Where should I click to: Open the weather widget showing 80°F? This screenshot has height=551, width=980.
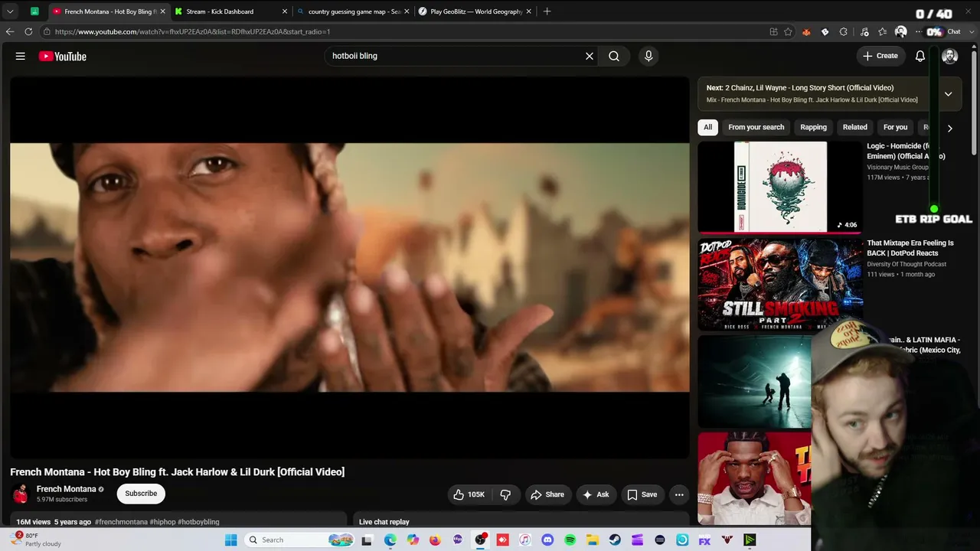[x=37, y=540]
